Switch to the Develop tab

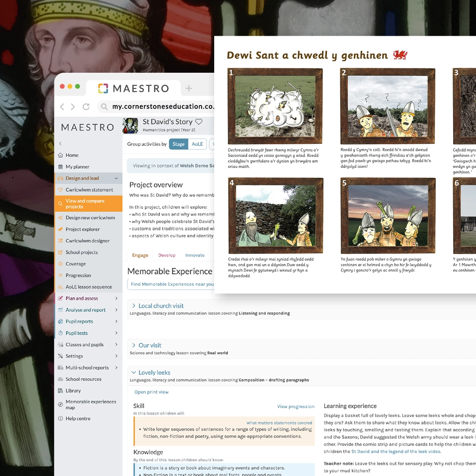(x=167, y=255)
